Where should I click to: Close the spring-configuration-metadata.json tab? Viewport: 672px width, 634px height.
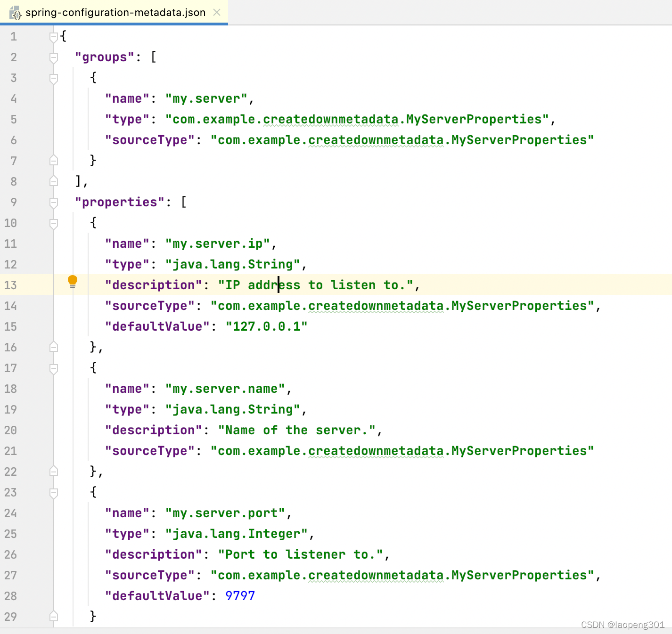tap(217, 12)
